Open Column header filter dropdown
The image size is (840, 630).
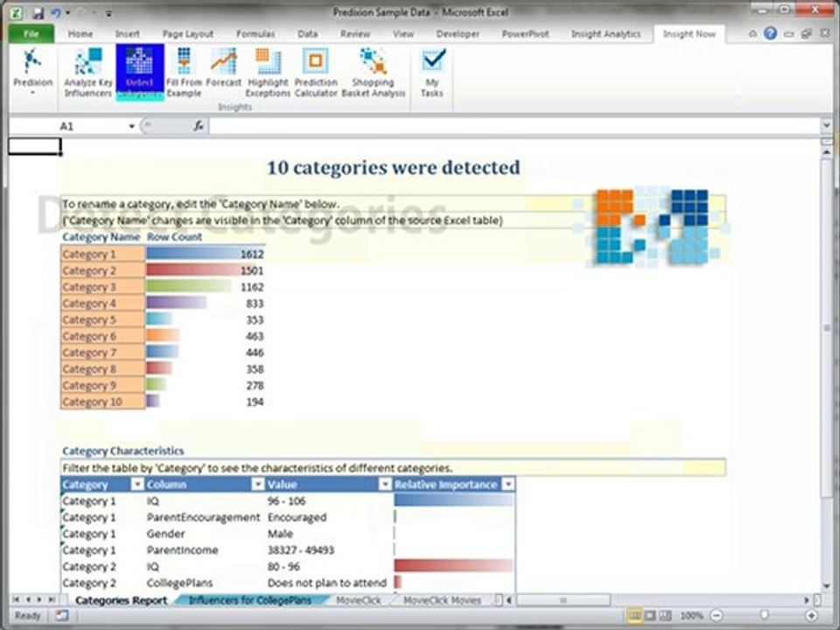(x=258, y=484)
